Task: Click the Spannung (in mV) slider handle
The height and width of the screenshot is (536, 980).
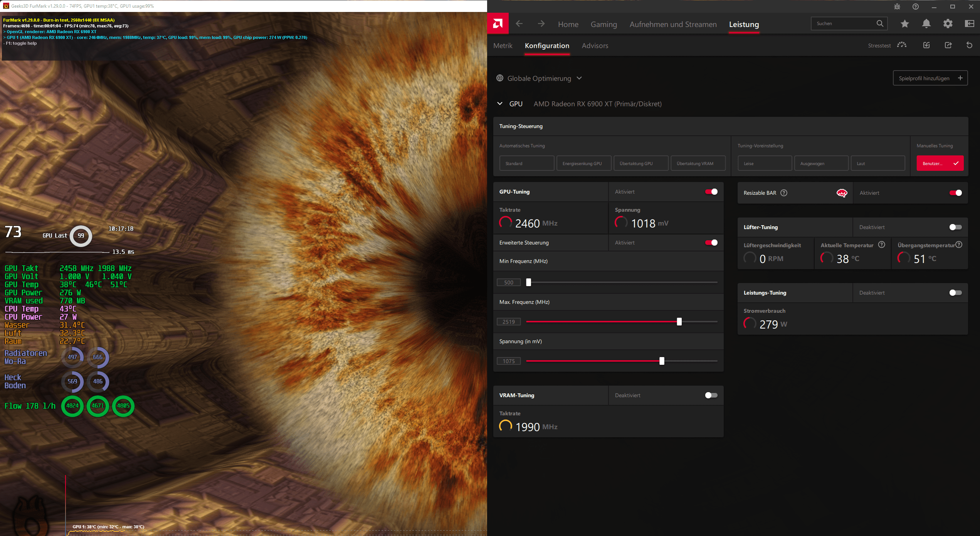Action: tap(662, 361)
